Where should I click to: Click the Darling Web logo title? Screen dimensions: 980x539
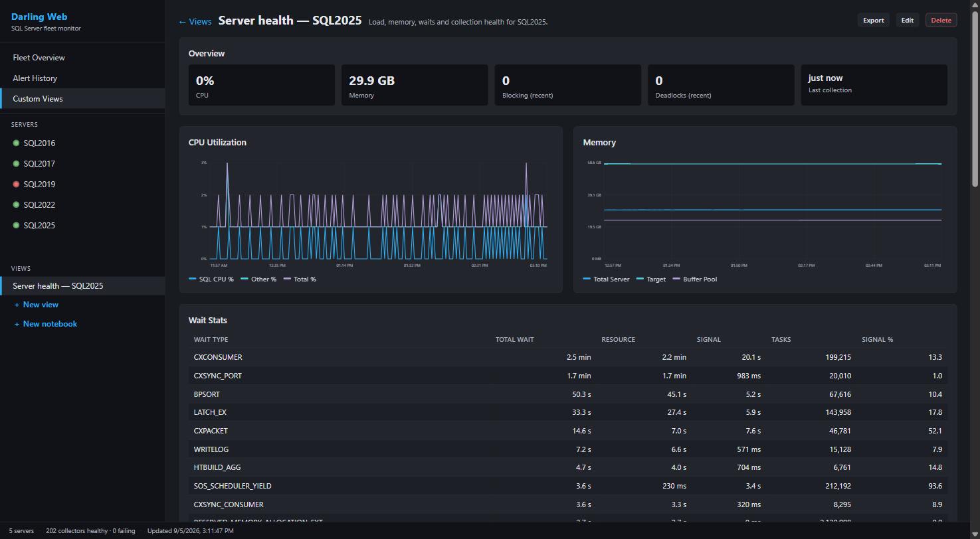(x=39, y=17)
